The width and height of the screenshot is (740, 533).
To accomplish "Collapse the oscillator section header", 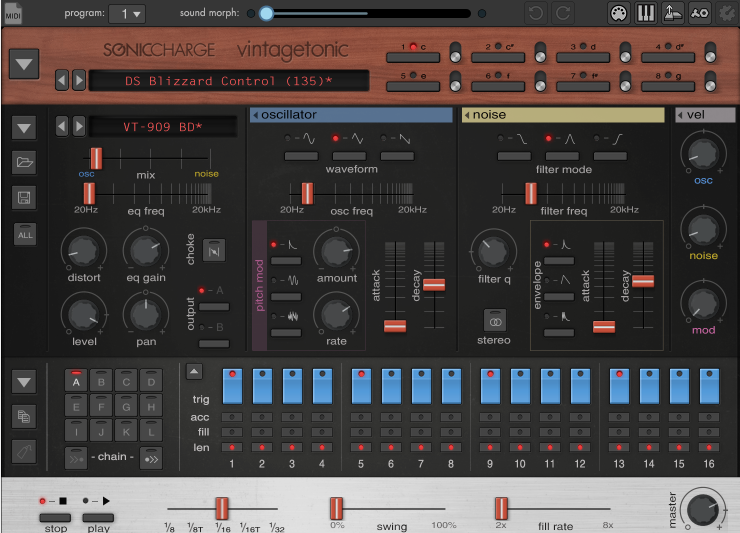I will point(351,115).
